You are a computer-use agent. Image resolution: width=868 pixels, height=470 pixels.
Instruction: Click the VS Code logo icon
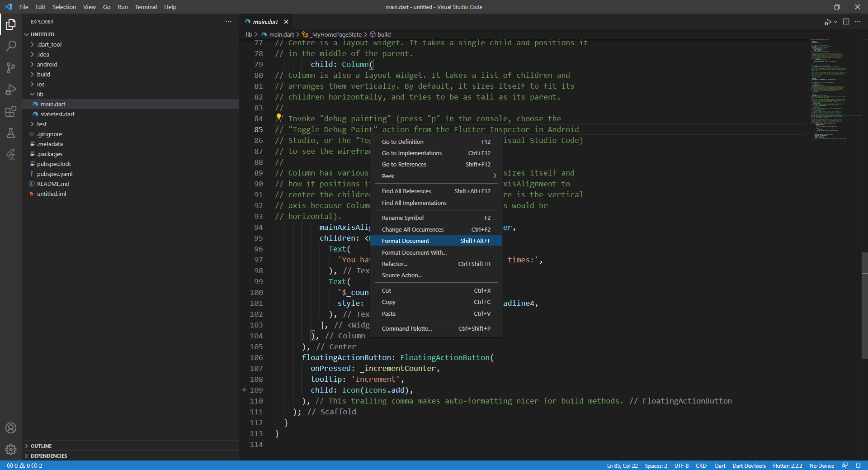[8, 7]
